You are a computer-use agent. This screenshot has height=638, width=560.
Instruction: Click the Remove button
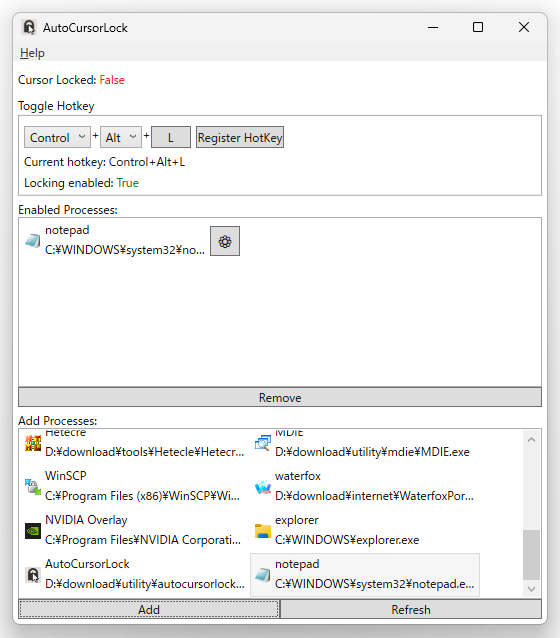coord(280,397)
